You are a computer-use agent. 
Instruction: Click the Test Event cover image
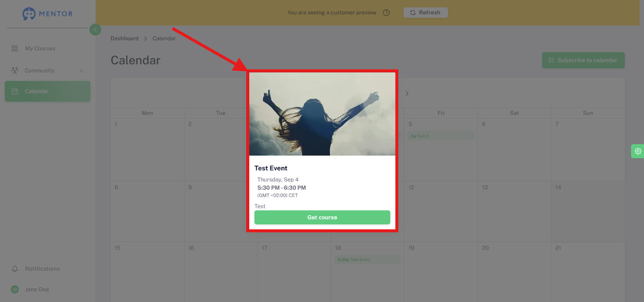tap(322, 114)
